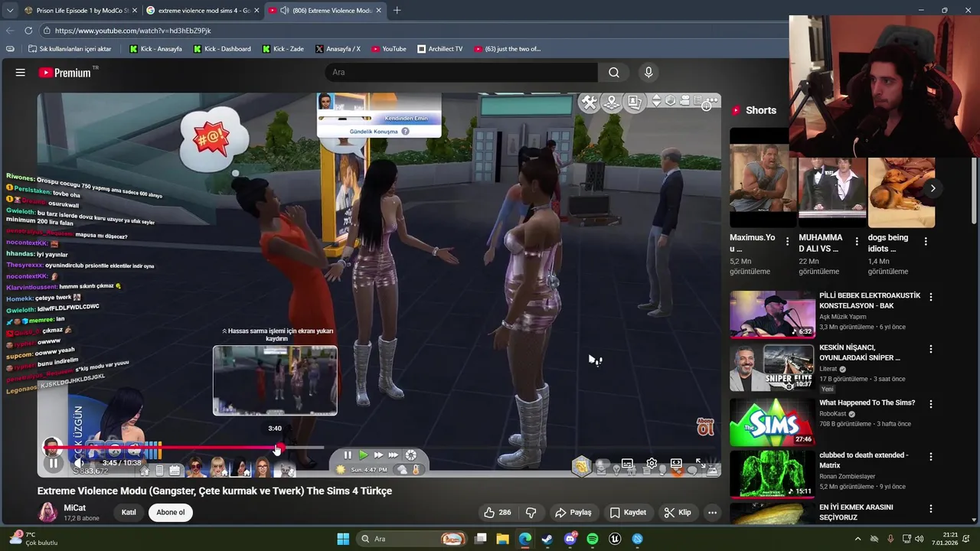Click the browser address bar URL
Viewport: 980px width, 551px height.
coord(132,31)
